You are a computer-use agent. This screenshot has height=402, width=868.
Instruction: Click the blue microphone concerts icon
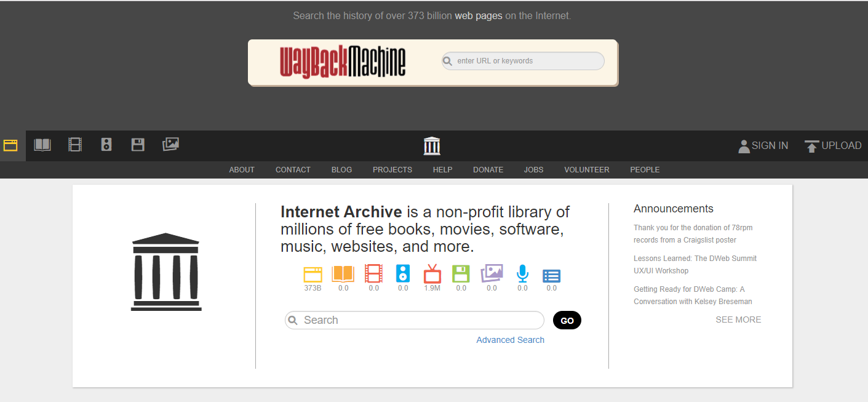(x=522, y=274)
